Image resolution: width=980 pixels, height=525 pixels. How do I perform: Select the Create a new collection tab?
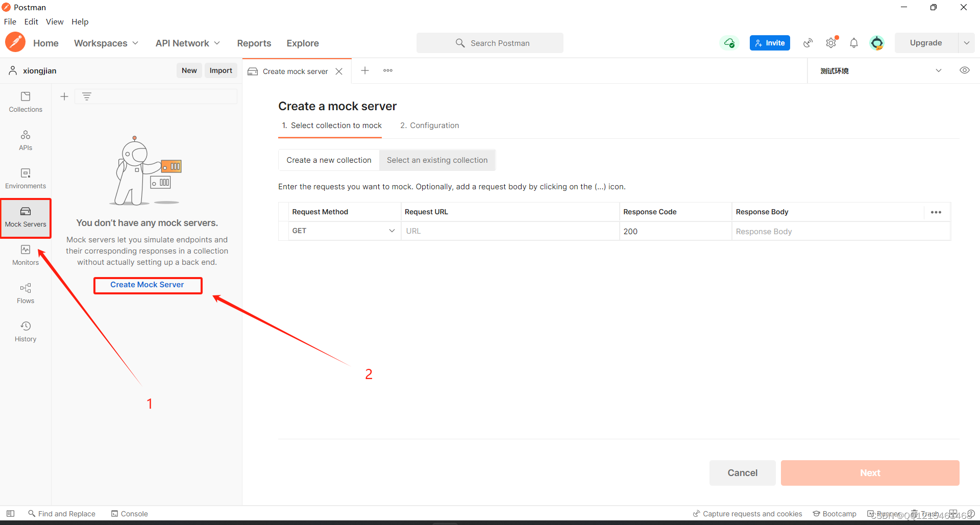(329, 160)
